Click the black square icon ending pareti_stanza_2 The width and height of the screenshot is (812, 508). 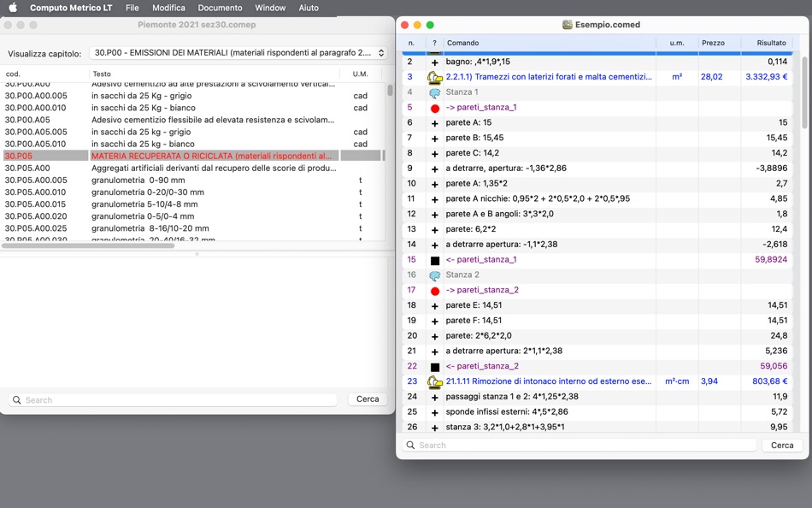435,365
